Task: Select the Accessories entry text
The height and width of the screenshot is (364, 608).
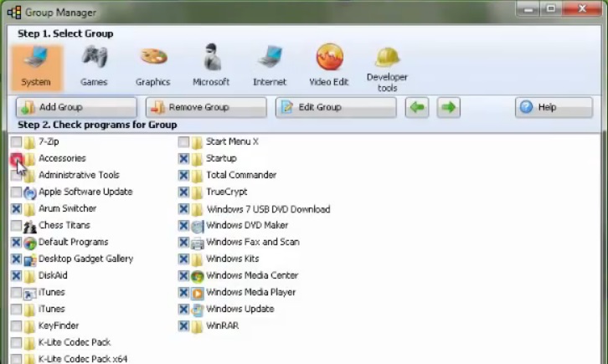Action: click(x=62, y=158)
